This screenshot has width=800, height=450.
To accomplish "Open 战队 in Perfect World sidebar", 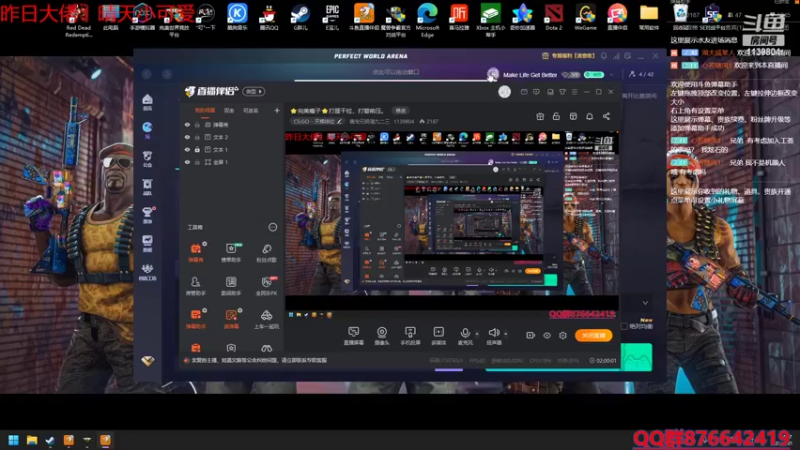I will (147, 187).
